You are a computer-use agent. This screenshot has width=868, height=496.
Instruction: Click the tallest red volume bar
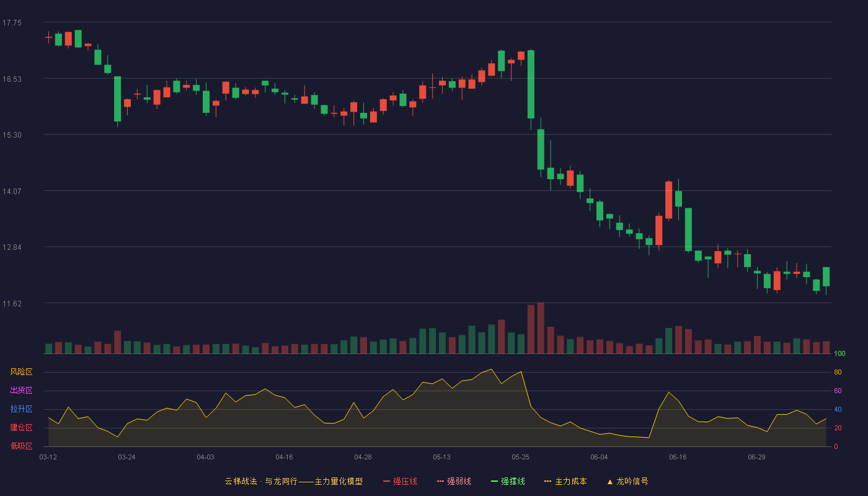541,328
